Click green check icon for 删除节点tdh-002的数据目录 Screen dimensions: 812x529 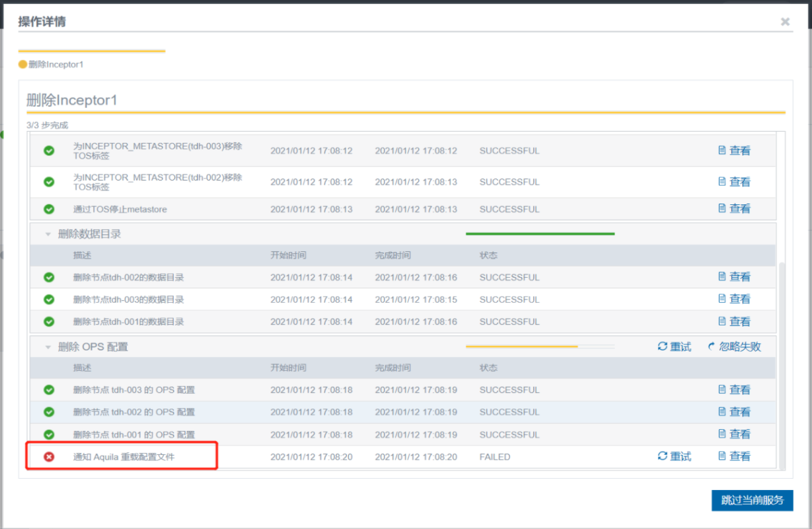pyautogui.click(x=49, y=278)
